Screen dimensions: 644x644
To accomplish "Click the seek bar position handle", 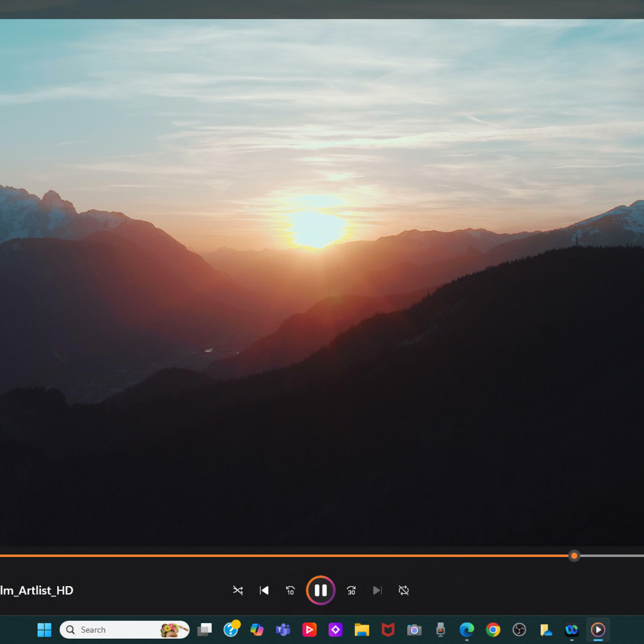I will (x=574, y=556).
